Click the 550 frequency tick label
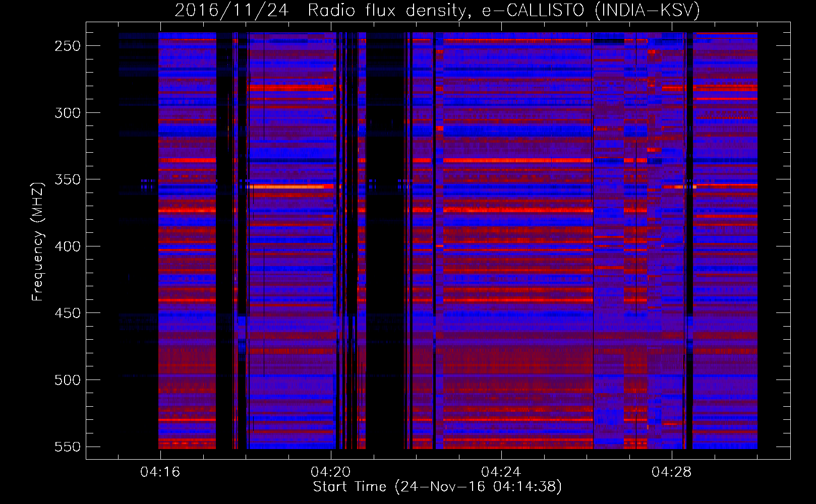This screenshot has height=504, width=816. tap(68, 447)
